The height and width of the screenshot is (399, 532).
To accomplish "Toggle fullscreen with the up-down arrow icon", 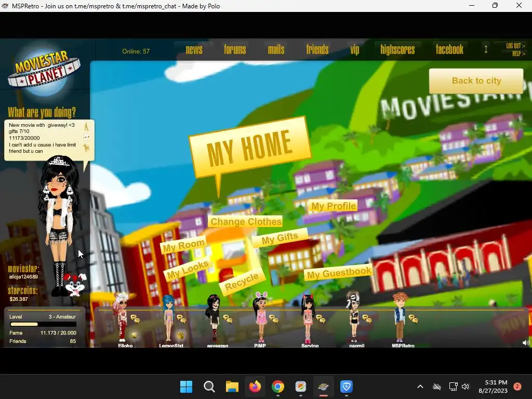I will coord(486,49).
